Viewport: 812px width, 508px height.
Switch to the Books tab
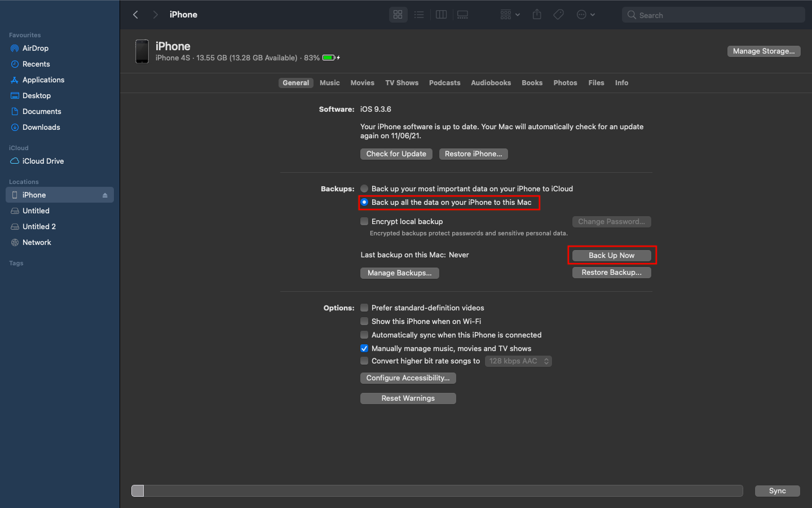click(x=532, y=83)
